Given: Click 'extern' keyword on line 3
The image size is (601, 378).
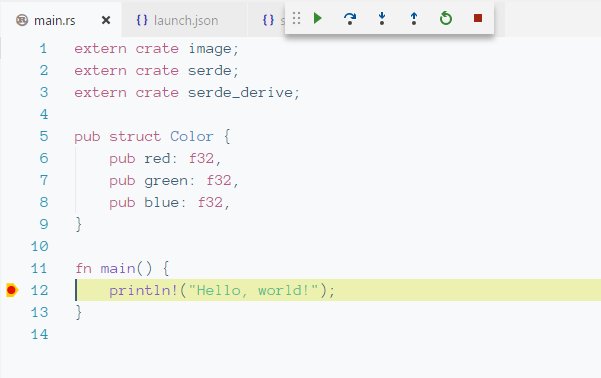Looking at the screenshot, I should click(x=100, y=92).
